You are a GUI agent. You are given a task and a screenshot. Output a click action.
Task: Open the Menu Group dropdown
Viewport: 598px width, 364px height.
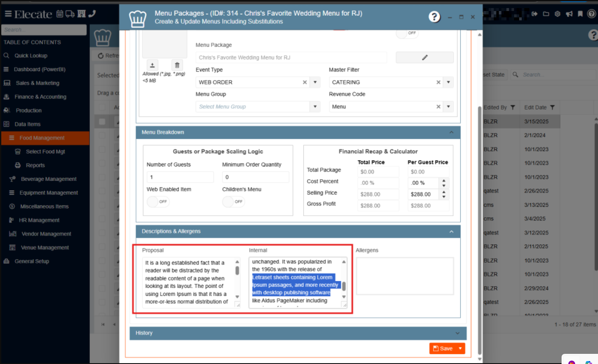click(x=315, y=107)
